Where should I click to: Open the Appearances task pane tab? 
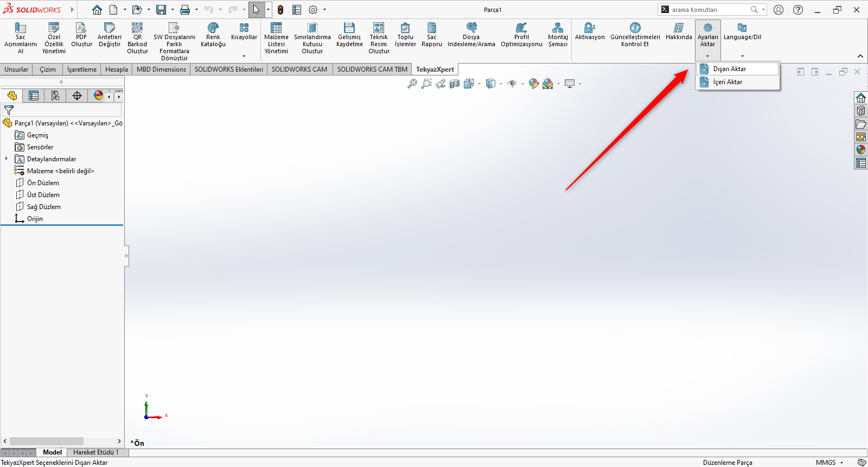[861, 149]
